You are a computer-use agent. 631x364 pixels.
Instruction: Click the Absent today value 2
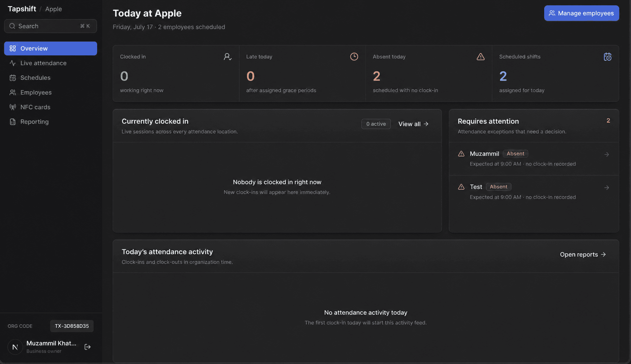coord(377,76)
